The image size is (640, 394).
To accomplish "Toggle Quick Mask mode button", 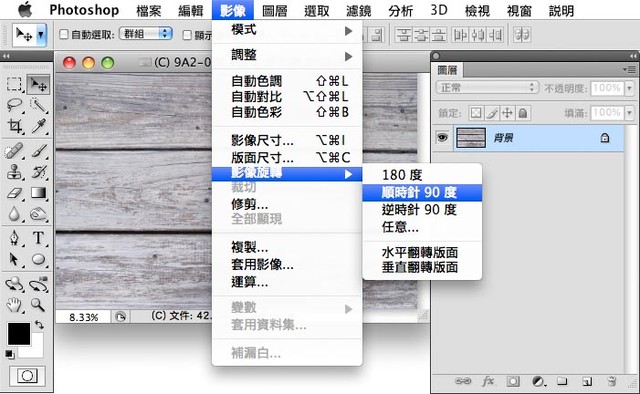I will click(27, 376).
